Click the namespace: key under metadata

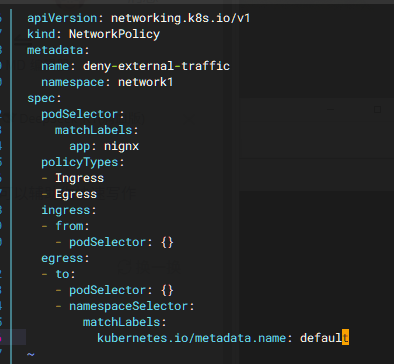[x=76, y=82]
